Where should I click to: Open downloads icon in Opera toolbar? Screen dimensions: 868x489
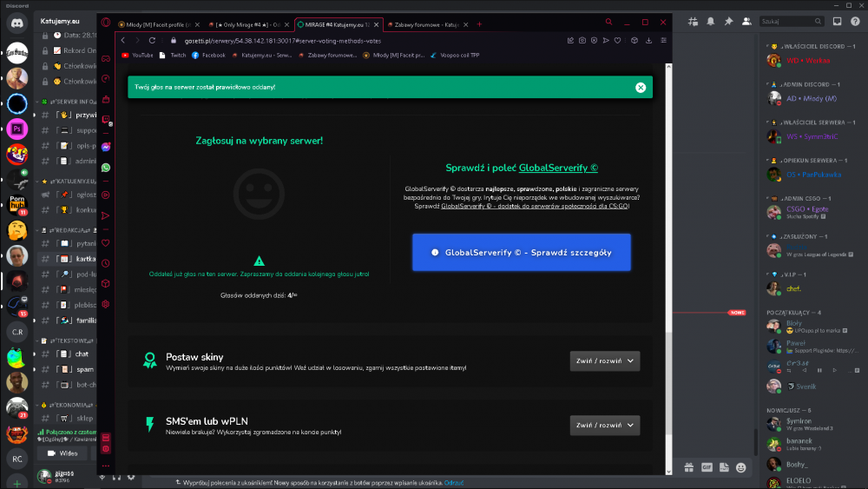click(648, 41)
